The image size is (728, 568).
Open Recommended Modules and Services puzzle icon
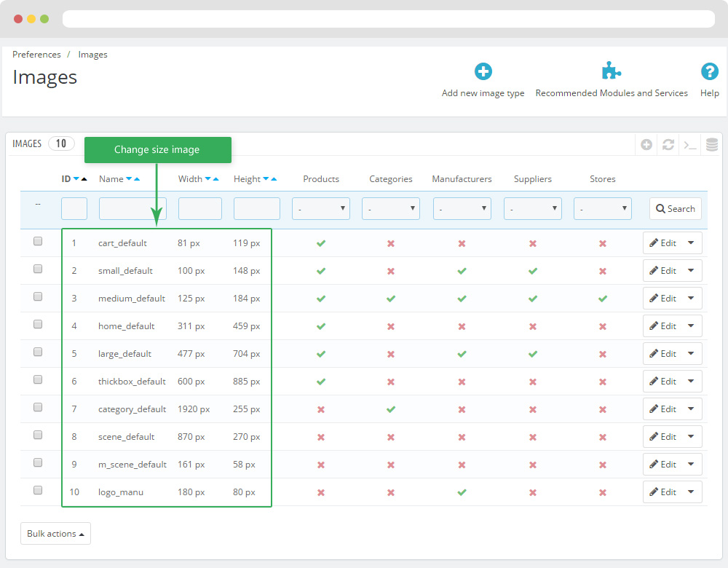[x=612, y=71]
